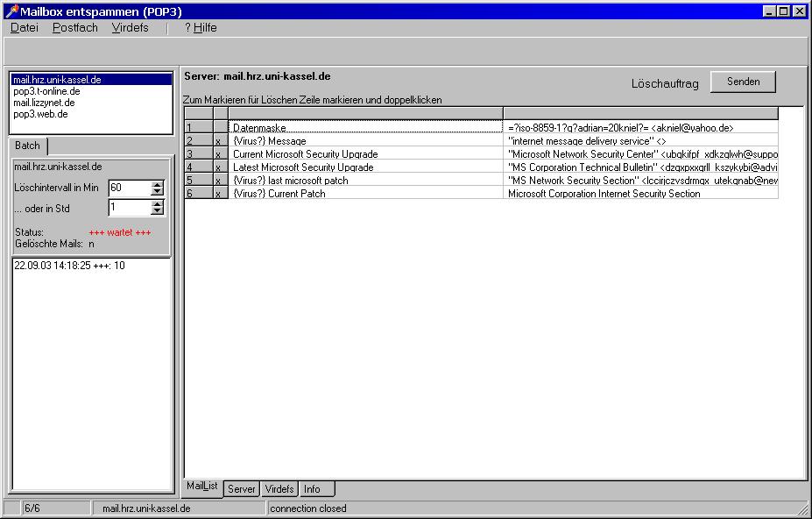Viewport: 812px width, 519px height.
Task: Open the Postfach menu
Action: coord(75,28)
